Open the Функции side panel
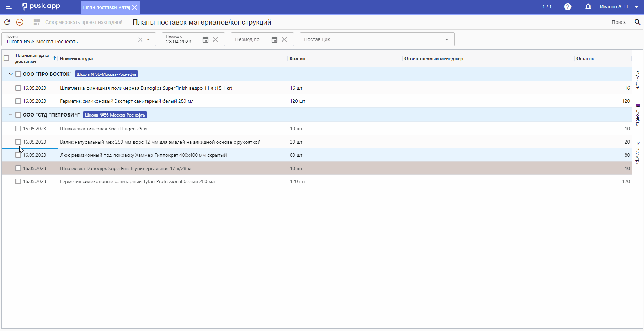644x331 pixels. 638,77
